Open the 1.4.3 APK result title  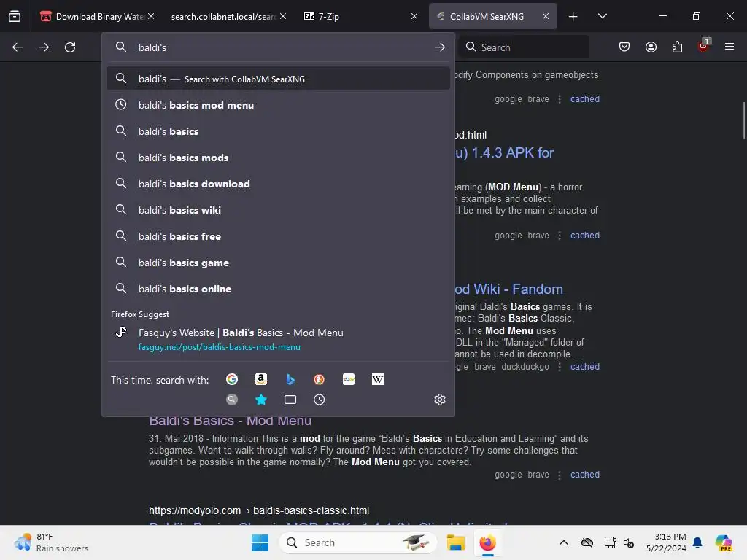[505, 153]
